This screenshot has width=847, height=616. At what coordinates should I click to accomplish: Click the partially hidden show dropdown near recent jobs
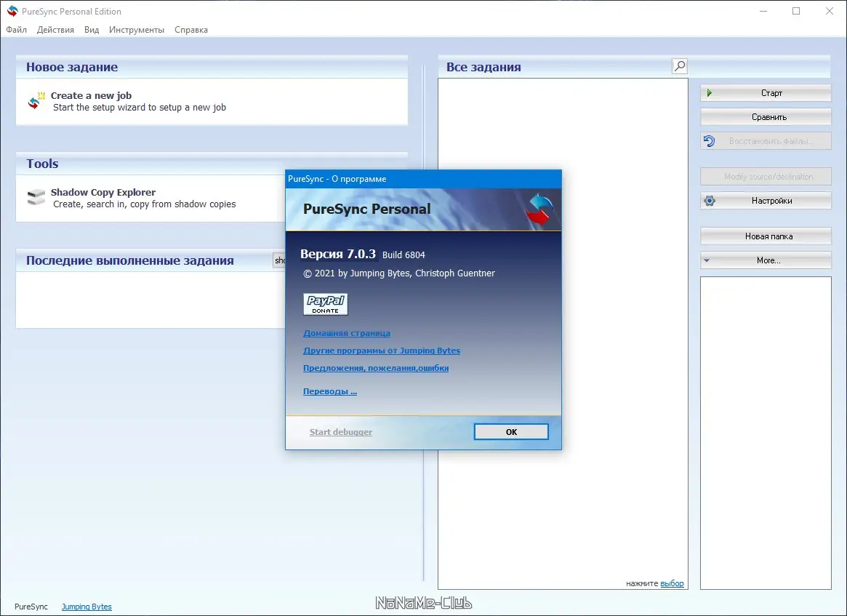pyautogui.click(x=279, y=260)
